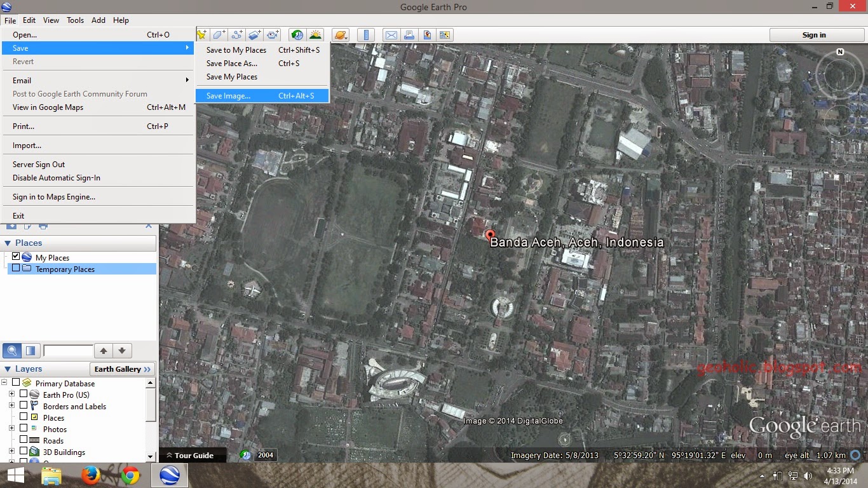Email the current view
Screen dimensions: 868x488
[x=391, y=34]
